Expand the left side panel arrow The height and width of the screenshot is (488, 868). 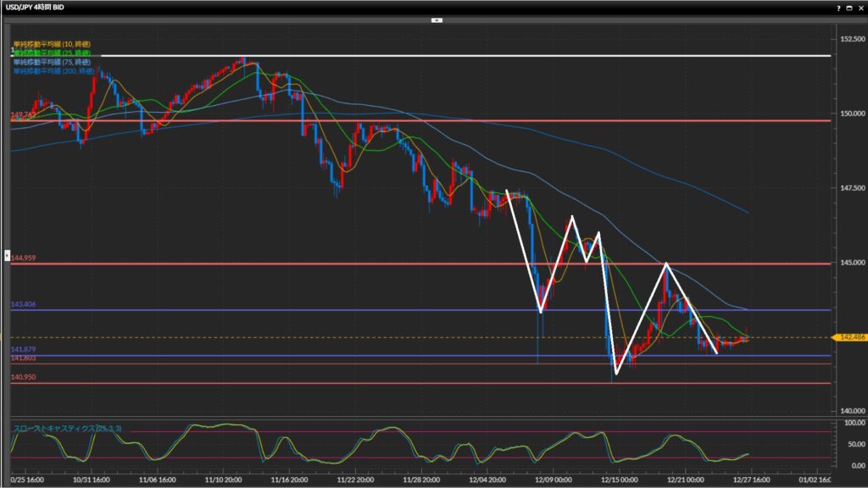tap(8, 255)
